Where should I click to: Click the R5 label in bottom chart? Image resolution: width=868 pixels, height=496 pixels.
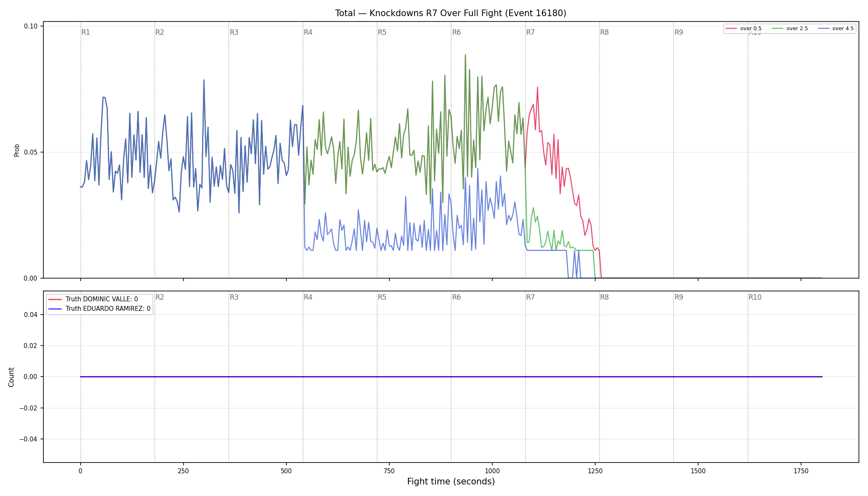382,297
